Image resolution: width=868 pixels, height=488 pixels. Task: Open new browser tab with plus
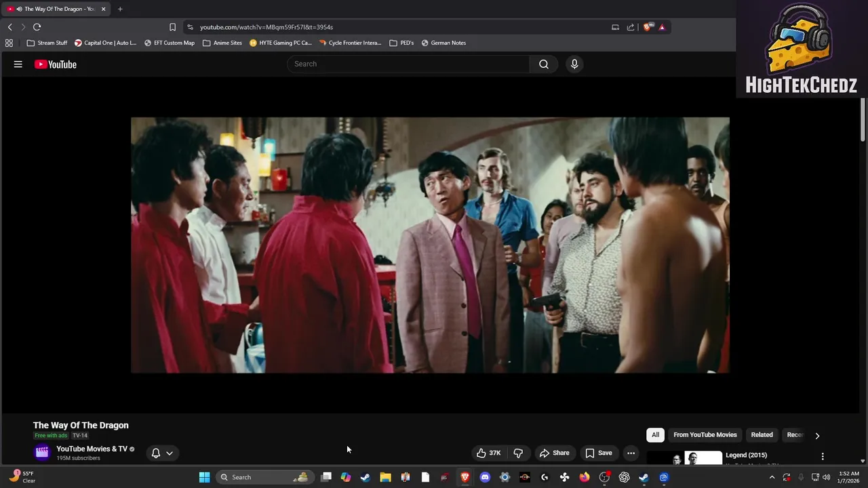(x=120, y=9)
